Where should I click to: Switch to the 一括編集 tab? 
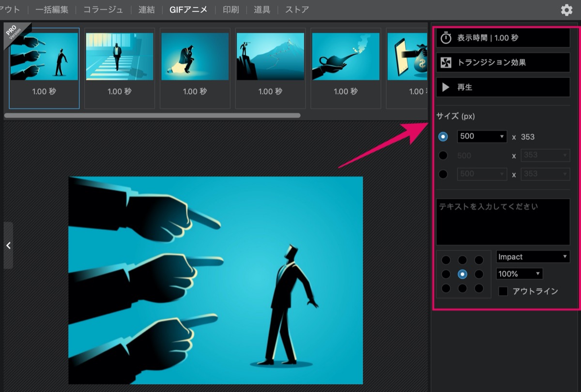click(x=52, y=10)
